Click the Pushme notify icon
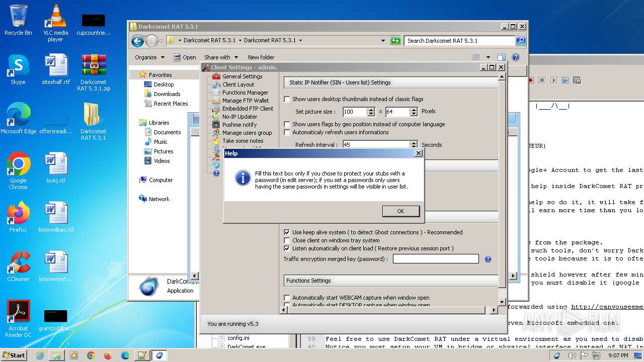The height and width of the screenshot is (362, 644). point(216,125)
